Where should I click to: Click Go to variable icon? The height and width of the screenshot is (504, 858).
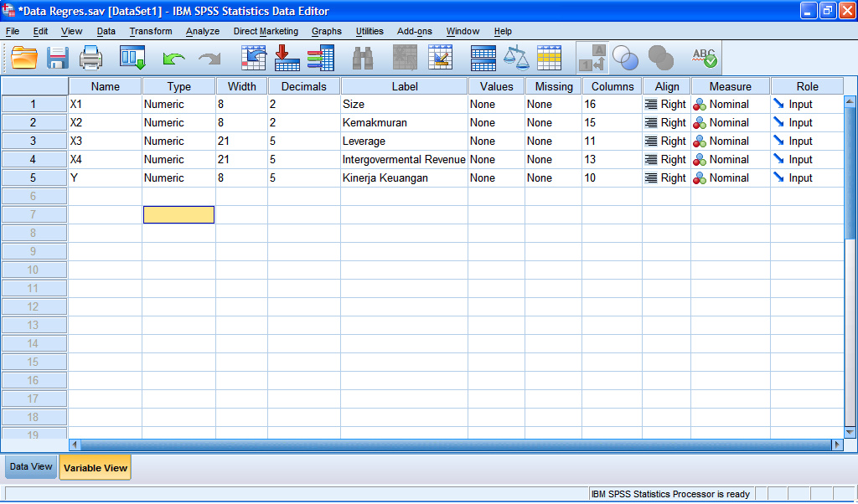pos(287,58)
